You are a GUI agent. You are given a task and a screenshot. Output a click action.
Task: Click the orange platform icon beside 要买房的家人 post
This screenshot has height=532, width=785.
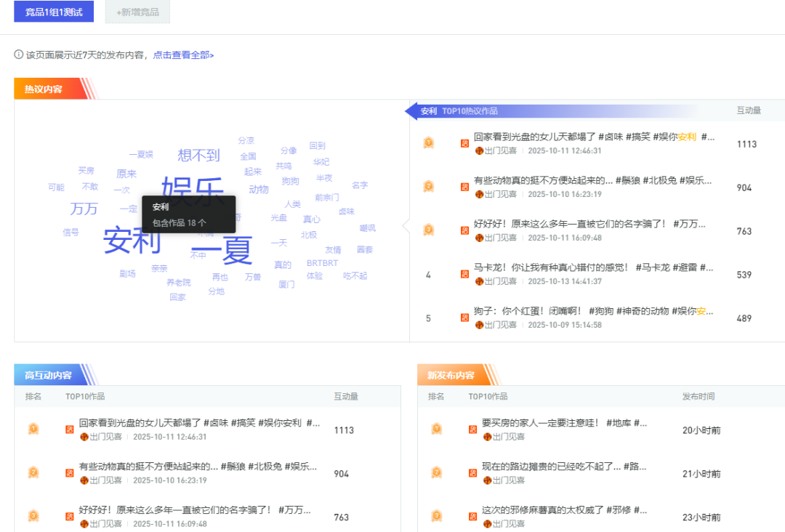tap(472, 430)
